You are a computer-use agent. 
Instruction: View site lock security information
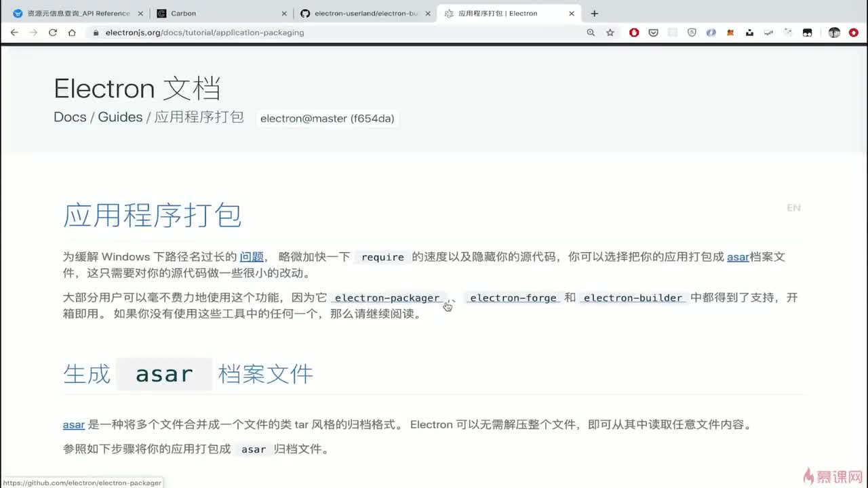(96, 33)
